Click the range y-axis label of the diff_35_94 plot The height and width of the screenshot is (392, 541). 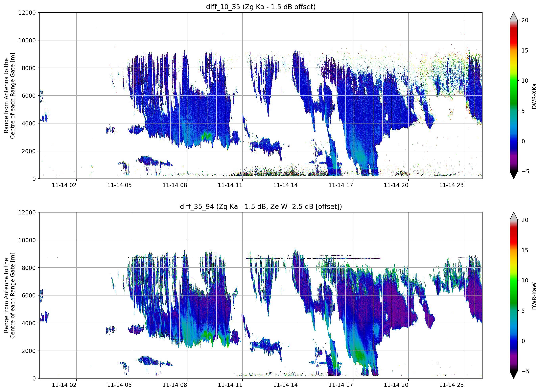[9, 295]
